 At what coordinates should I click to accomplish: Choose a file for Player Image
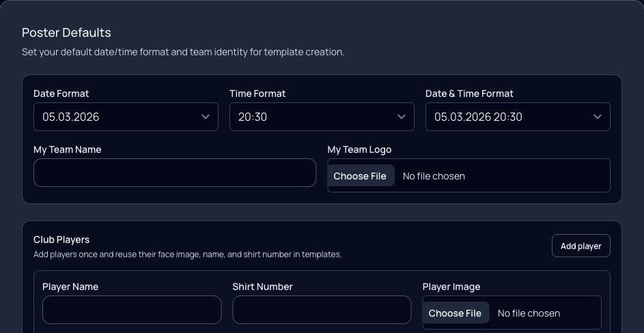point(455,313)
